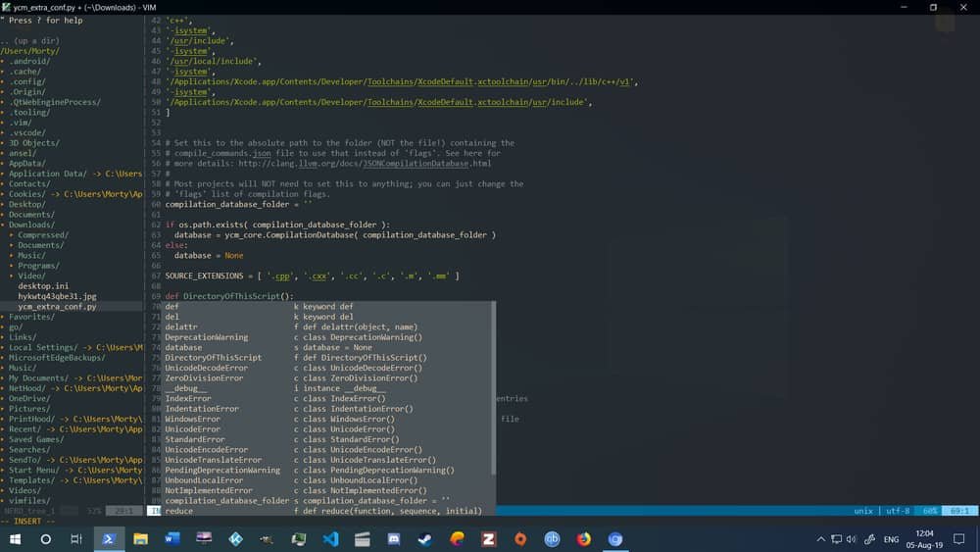Click the volume icon in system tray
The image size is (980, 552).
coord(851,539)
